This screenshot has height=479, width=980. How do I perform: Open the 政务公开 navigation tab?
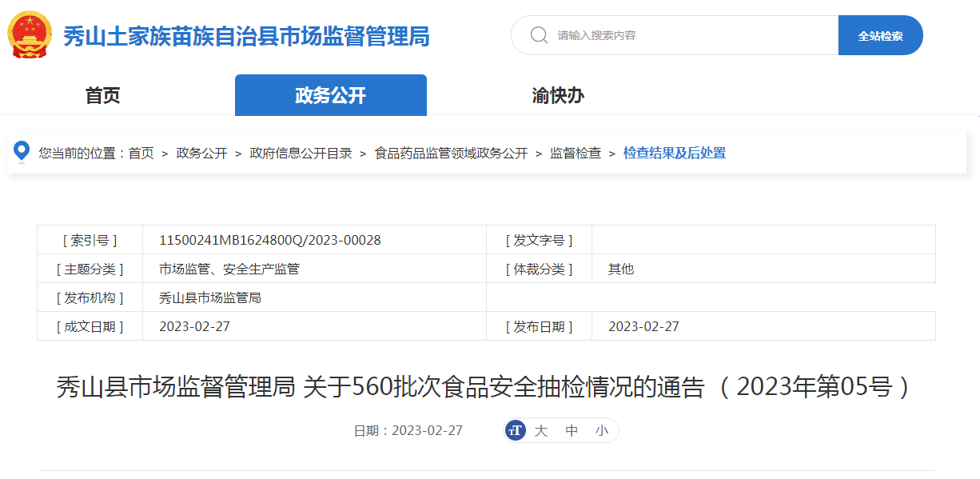click(331, 95)
